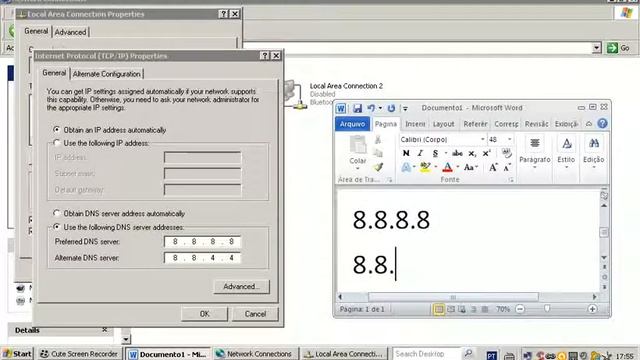Click the yellow text highlight color swatch
The width and height of the screenshot is (640, 360).
point(425,167)
